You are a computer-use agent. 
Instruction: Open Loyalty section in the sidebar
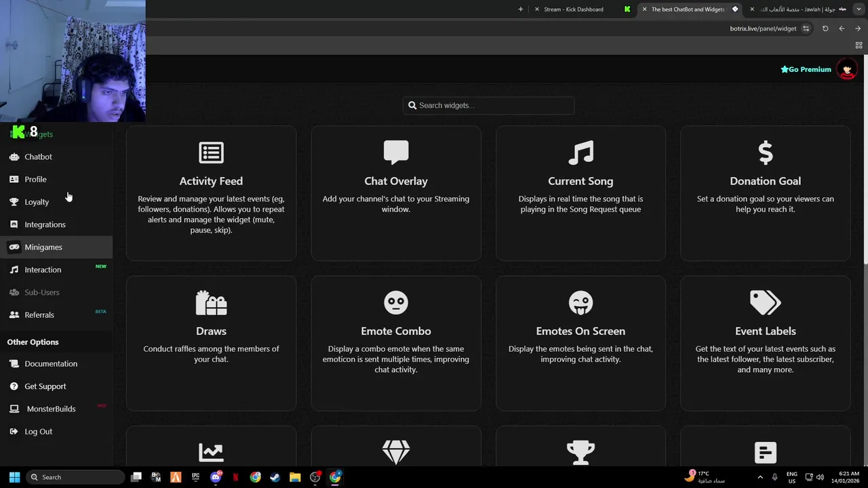click(56, 202)
